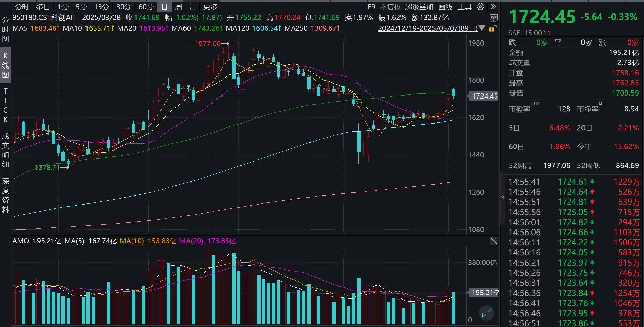Expand toolbar with double-chevron icon
This screenshot has width=644, height=327.
tap(493, 7)
